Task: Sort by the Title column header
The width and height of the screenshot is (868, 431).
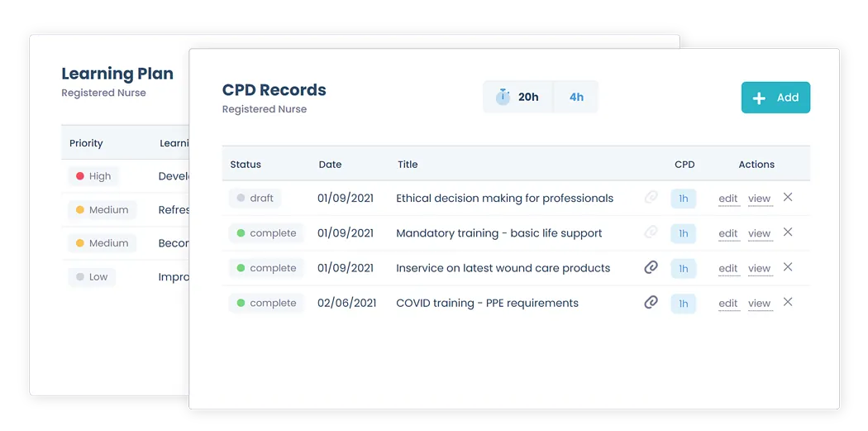Action: pos(408,165)
